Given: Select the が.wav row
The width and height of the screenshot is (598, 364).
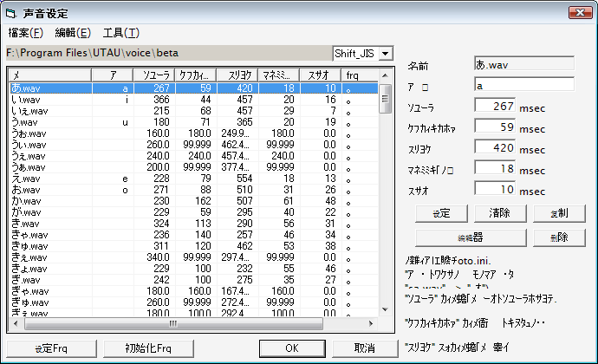Looking at the screenshot, I should [x=194, y=212].
